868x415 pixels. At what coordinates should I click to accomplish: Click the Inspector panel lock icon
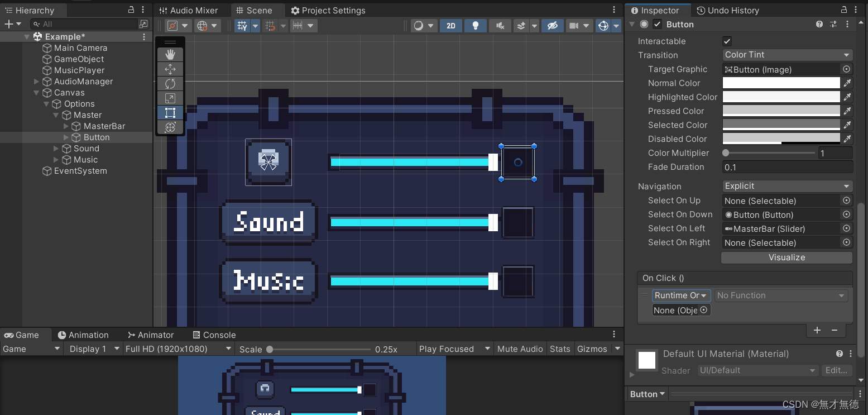click(x=843, y=9)
